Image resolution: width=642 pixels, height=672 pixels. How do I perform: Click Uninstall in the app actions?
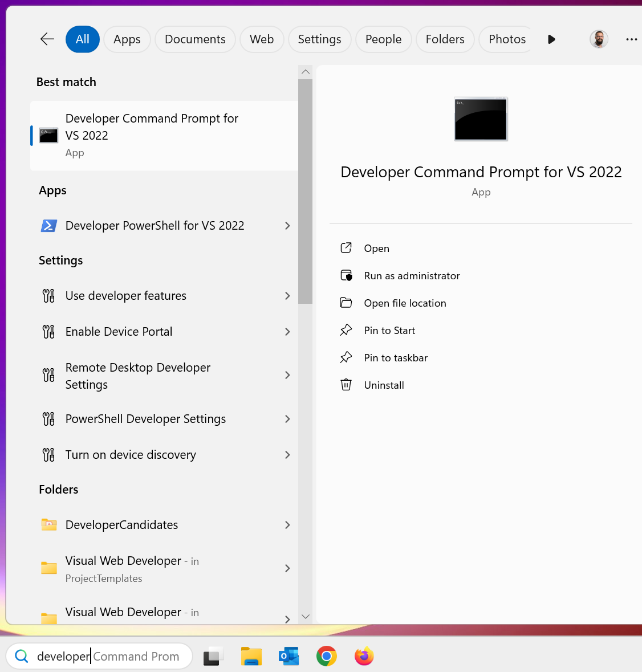pyautogui.click(x=384, y=385)
